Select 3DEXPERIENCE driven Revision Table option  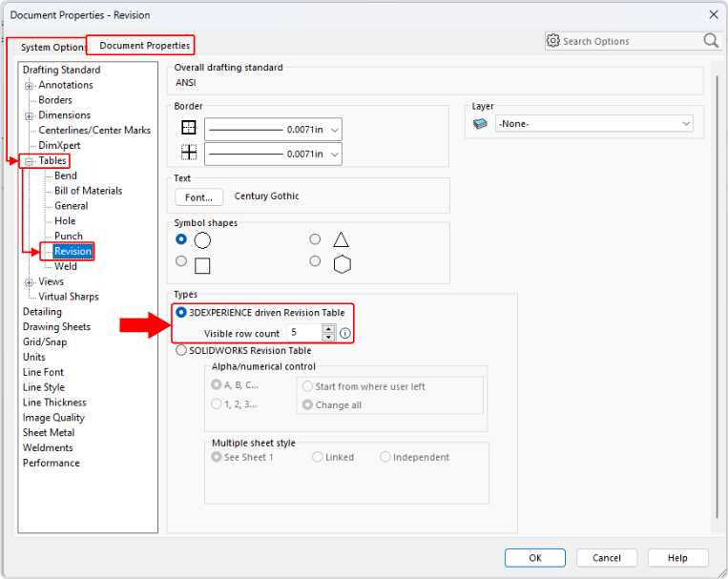[181, 313]
